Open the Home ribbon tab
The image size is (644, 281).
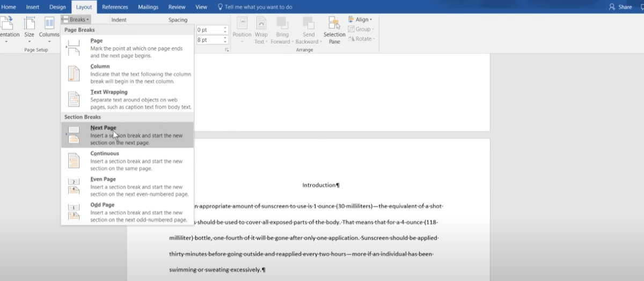[x=9, y=7]
